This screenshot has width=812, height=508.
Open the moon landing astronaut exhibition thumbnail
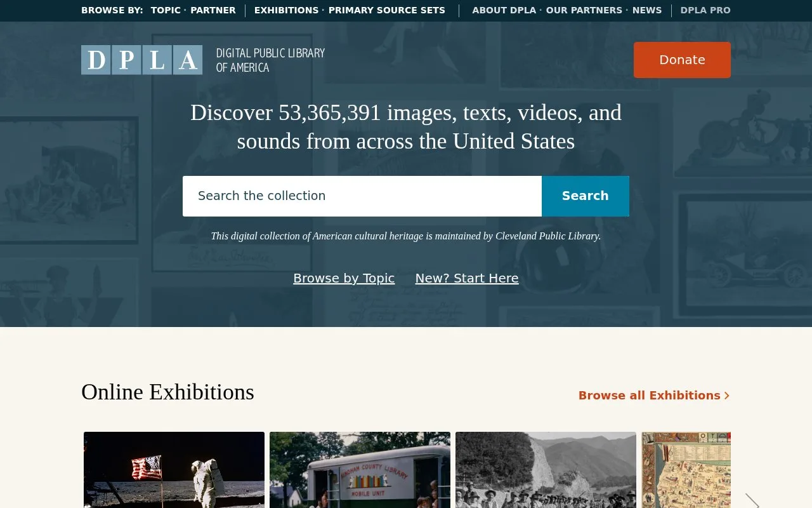[174, 470]
